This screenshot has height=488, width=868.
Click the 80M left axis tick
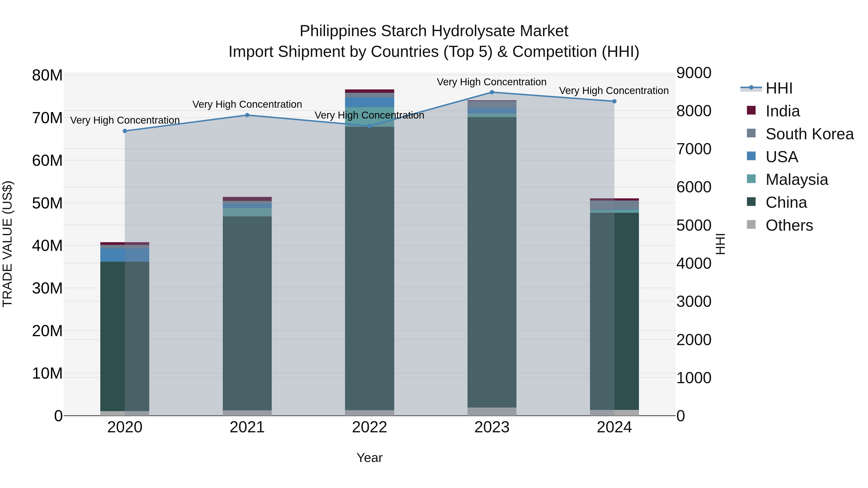(x=47, y=75)
